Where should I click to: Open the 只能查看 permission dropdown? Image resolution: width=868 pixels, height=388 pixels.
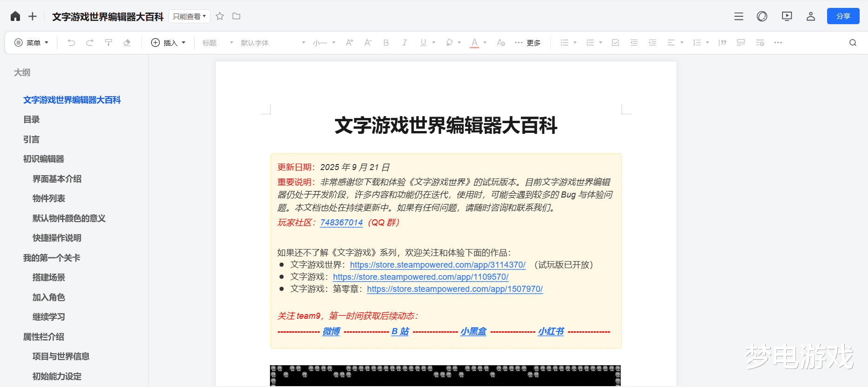pyautogui.click(x=190, y=16)
